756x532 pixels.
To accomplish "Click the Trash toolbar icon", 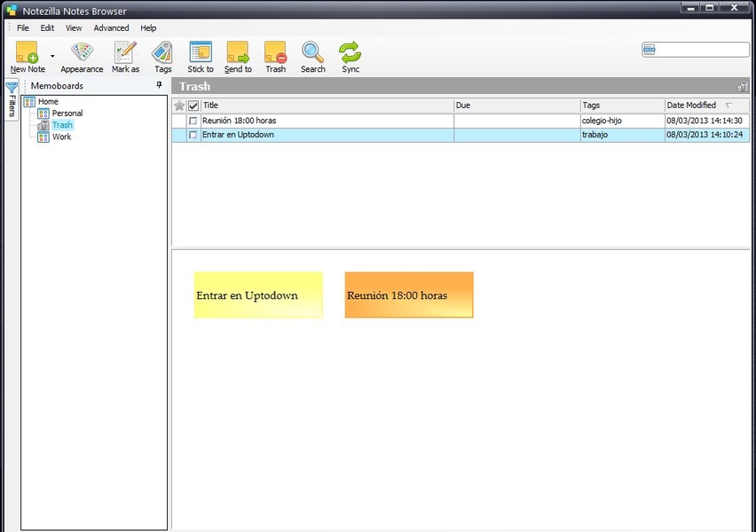I will [275, 52].
